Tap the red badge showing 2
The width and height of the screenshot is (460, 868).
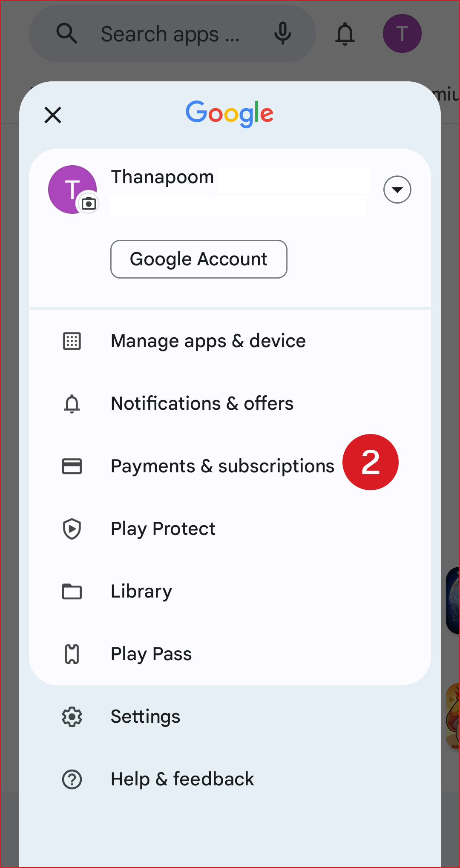[370, 462]
